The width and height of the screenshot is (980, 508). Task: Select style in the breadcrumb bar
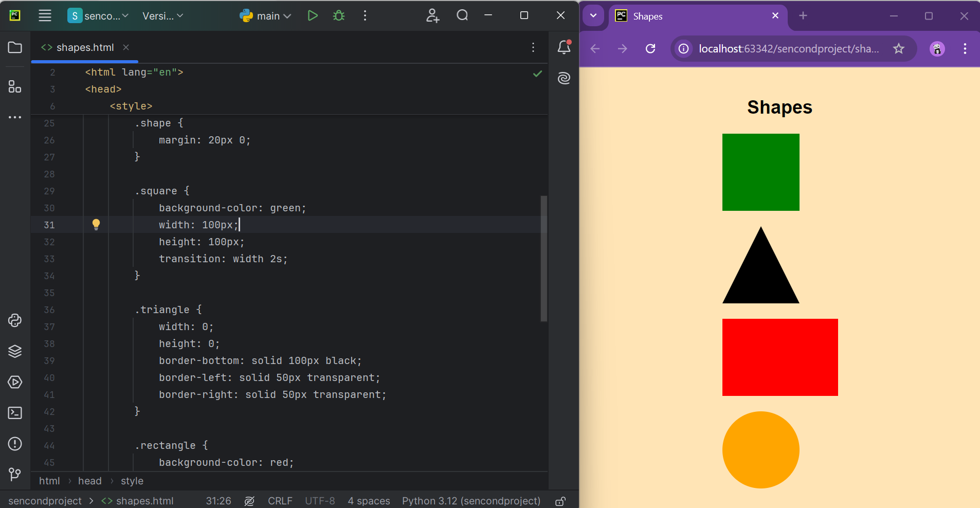coord(132,481)
